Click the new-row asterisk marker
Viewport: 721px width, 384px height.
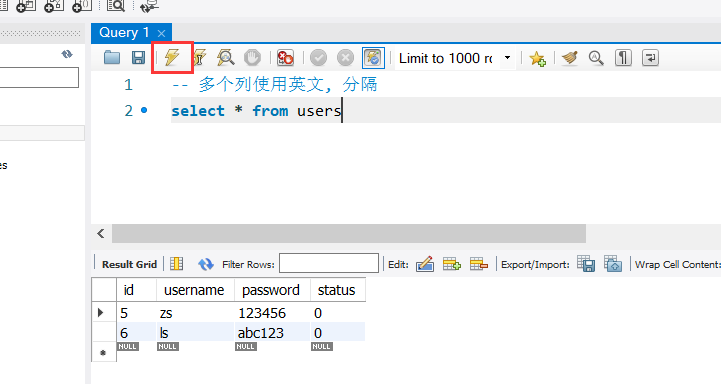[x=103, y=352]
